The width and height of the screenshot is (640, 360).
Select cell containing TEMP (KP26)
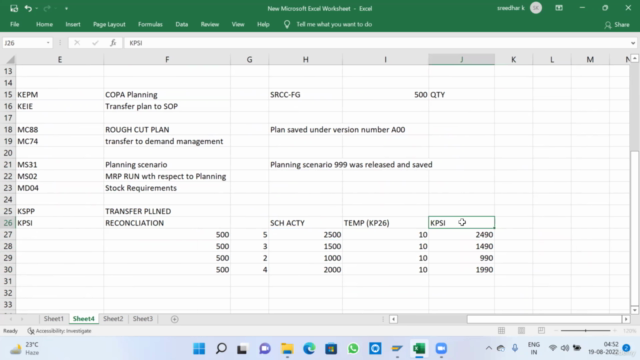[385, 223]
